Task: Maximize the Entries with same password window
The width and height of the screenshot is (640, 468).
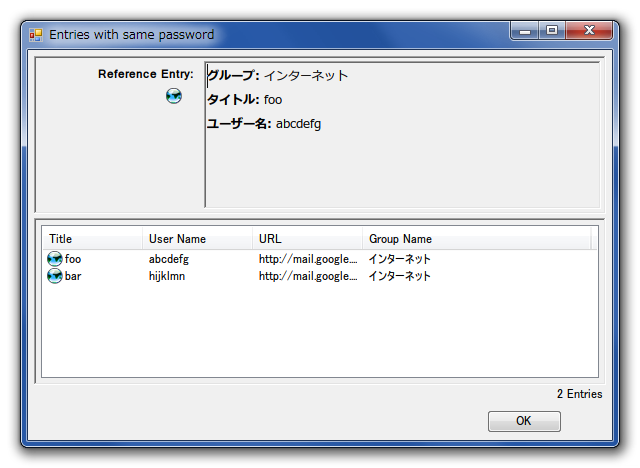Action: click(552, 31)
